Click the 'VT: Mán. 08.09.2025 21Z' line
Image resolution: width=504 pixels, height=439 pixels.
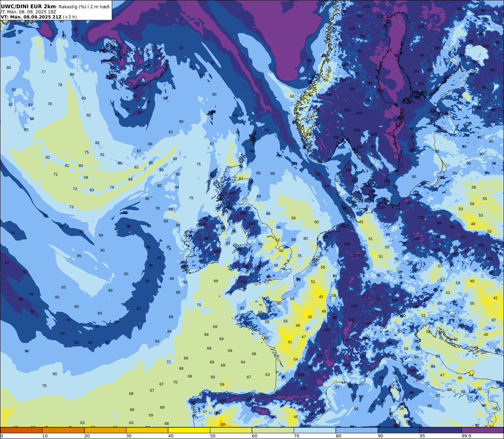pos(31,17)
